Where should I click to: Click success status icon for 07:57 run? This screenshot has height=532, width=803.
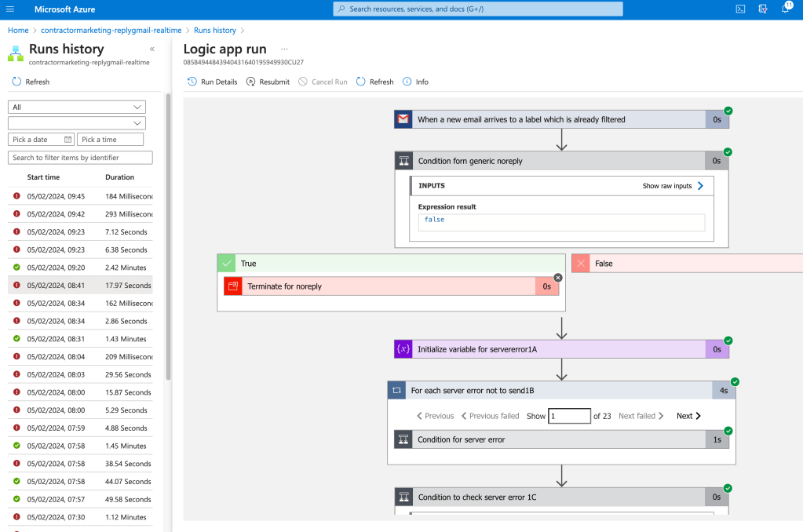pyautogui.click(x=17, y=499)
